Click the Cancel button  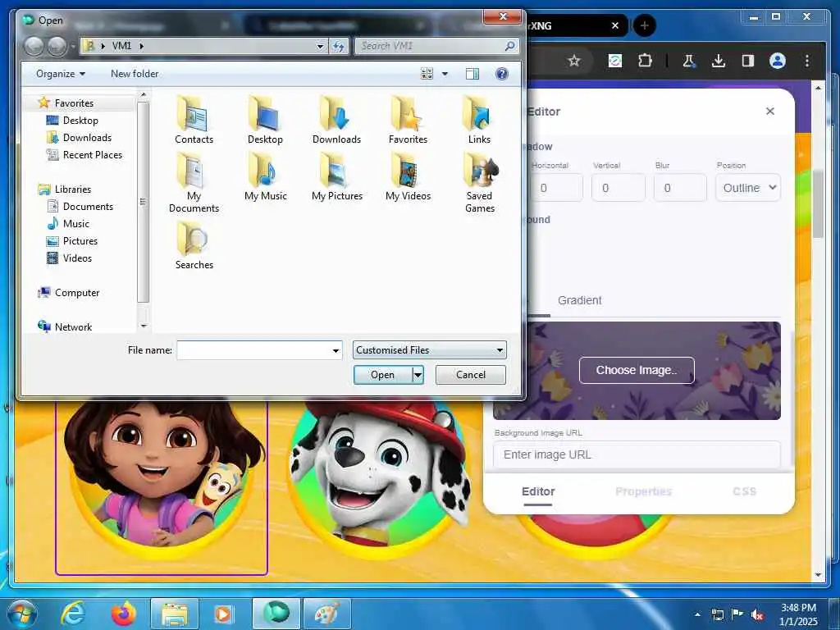pos(470,375)
